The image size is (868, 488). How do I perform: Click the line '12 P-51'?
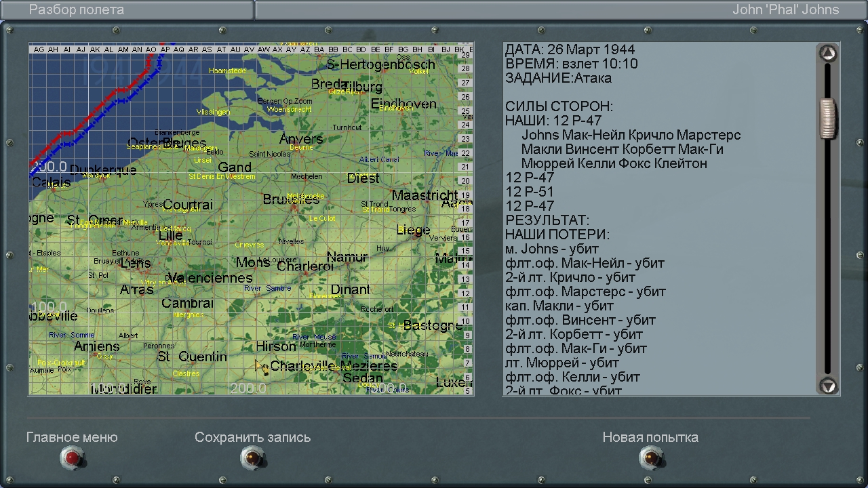[x=530, y=192]
